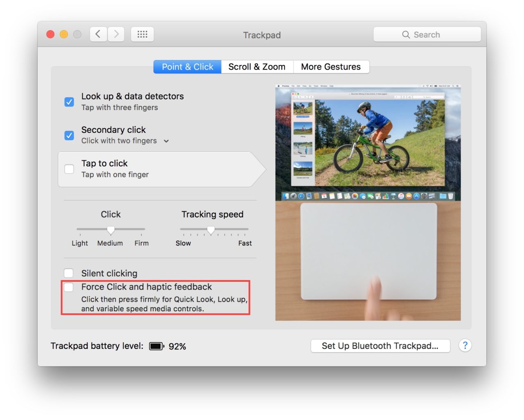Enable the Silent clicking checkbox
This screenshot has height=420, width=524.
[69, 273]
